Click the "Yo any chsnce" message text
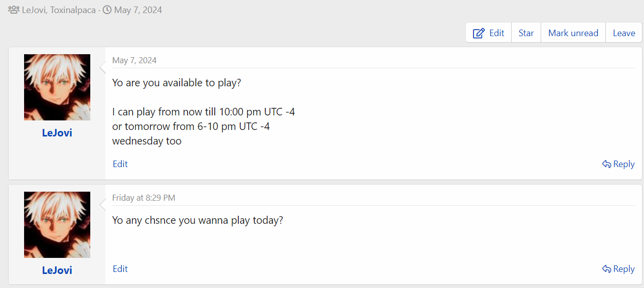Screen dimensions: 644x288 point(198,220)
